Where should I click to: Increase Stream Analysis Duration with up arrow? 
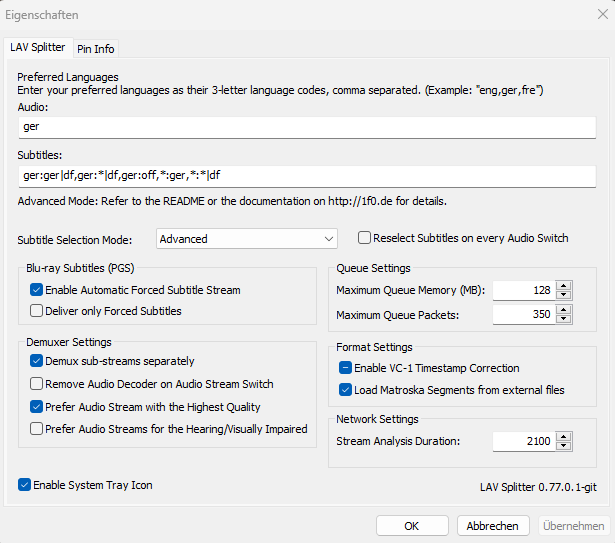click(564, 434)
